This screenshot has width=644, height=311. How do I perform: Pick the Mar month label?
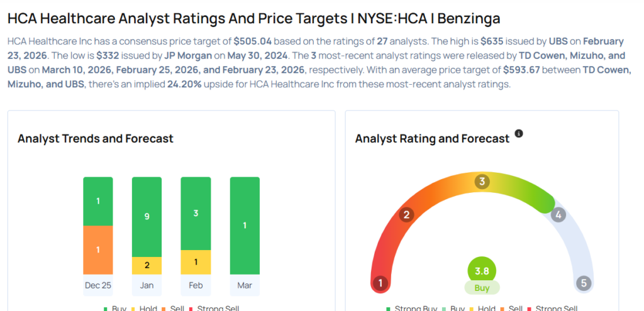click(245, 285)
